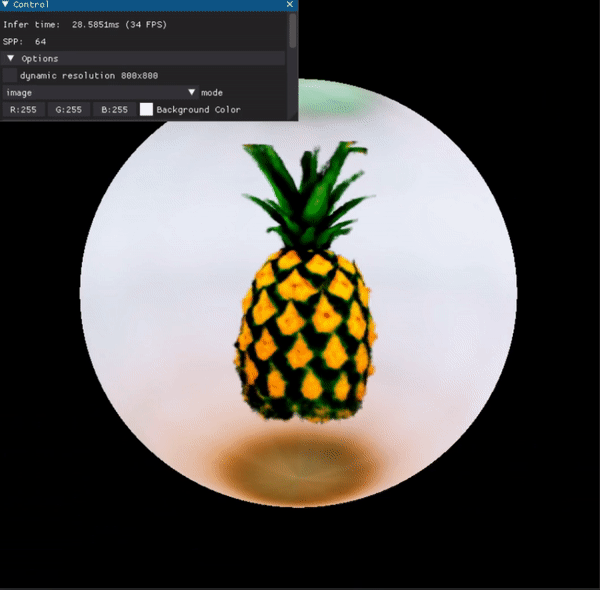Click the mode combo box arrow button
Screen dimensions: 600x590
point(191,92)
